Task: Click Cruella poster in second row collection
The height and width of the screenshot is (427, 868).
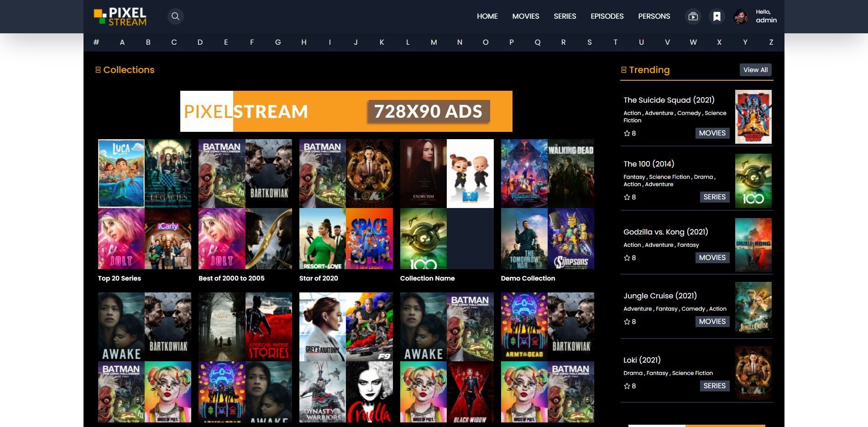Action: (x=369, y=392)
